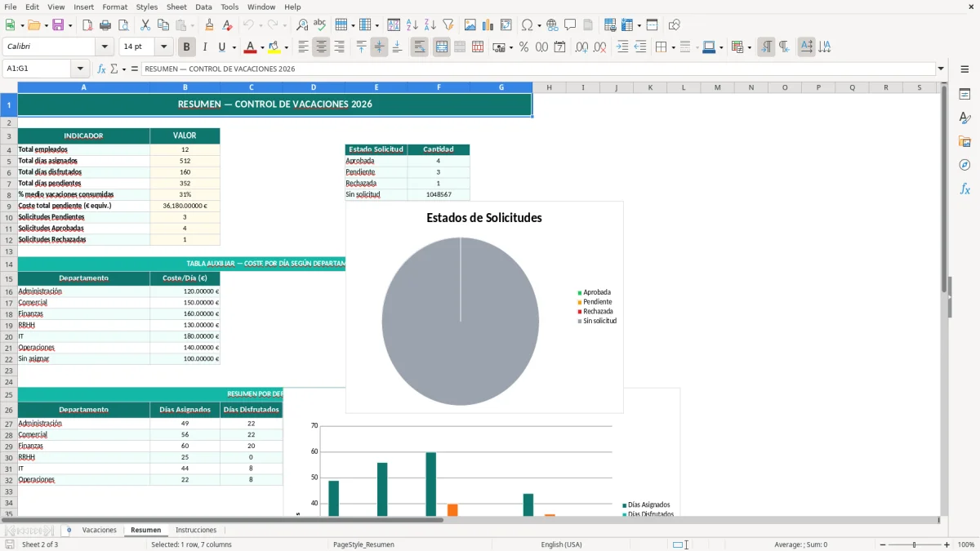The height and width of the screenshot is (551, 980).
Task: Insert a comment
Action: click(x=570, y=25)
